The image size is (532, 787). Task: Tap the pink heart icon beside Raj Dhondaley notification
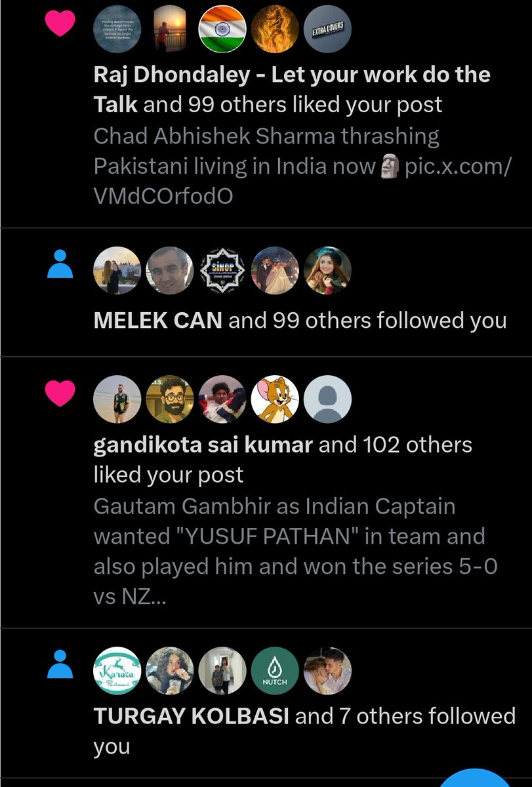60,24
